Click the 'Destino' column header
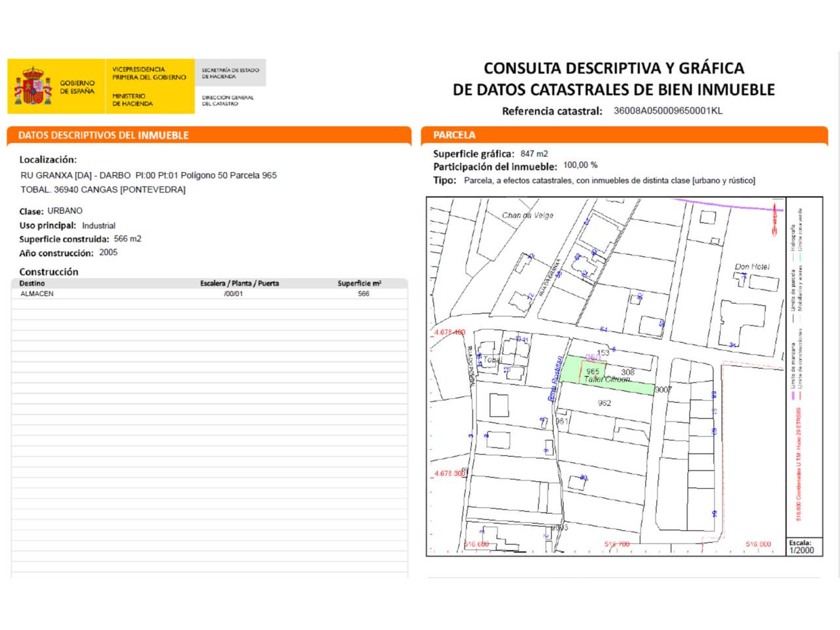The image size is (840, 630). coord(32,283)
